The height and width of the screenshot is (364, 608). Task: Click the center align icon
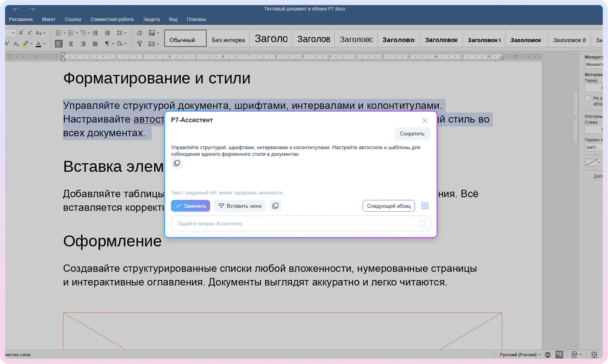pos(71,44)
